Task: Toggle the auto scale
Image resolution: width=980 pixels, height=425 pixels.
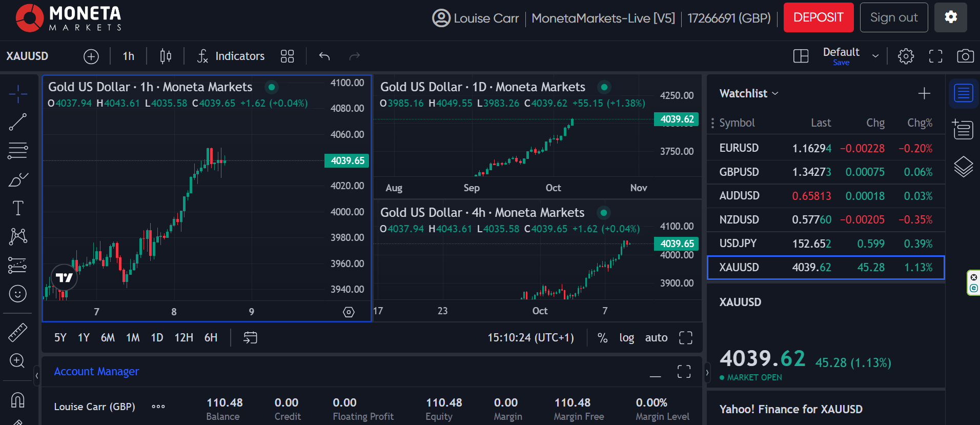Action: [656, 338]
